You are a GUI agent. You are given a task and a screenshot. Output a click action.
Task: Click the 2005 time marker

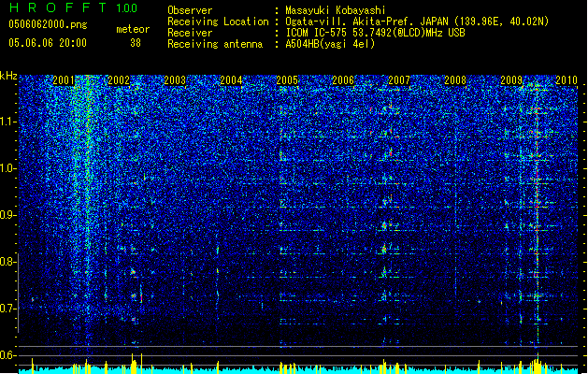(x=287, y=79)
